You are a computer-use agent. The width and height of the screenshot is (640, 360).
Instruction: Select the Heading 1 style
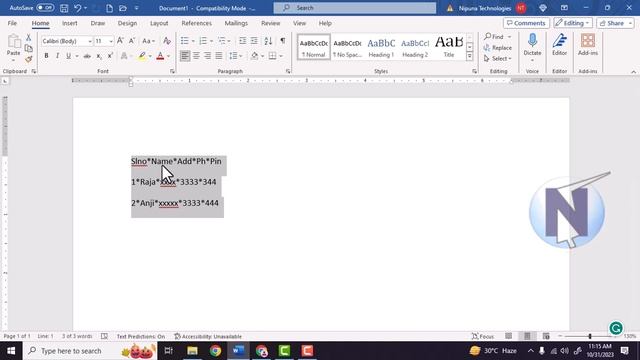pos(381,47)
